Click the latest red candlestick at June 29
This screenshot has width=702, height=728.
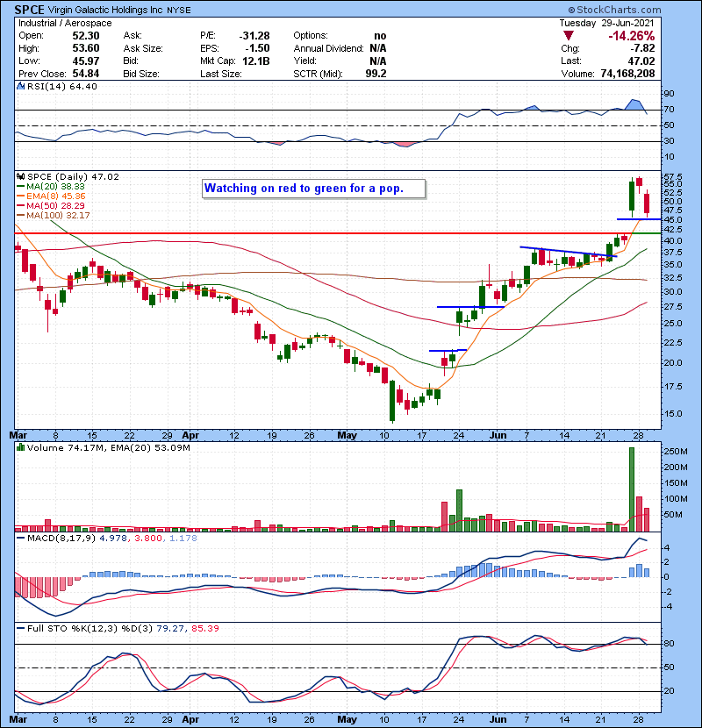pos(647,203)
